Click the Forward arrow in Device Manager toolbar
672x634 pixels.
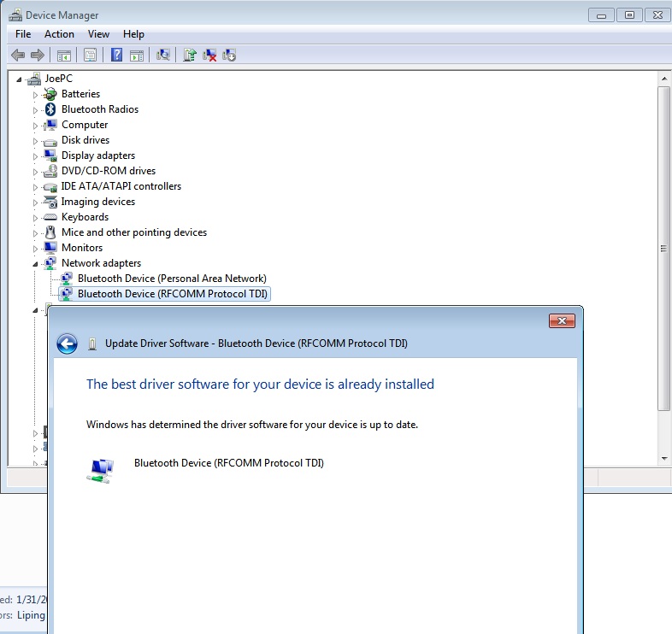click(x=38, y=55)
